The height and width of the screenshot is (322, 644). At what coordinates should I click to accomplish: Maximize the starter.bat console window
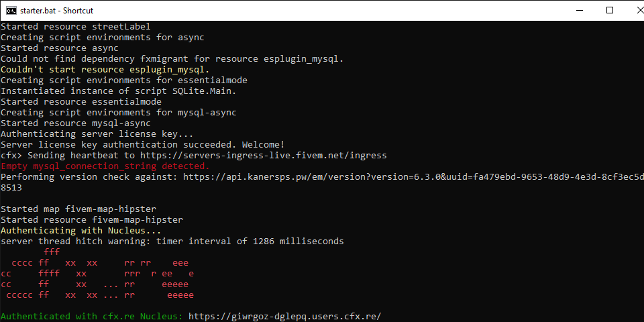(x=610, y=10)
